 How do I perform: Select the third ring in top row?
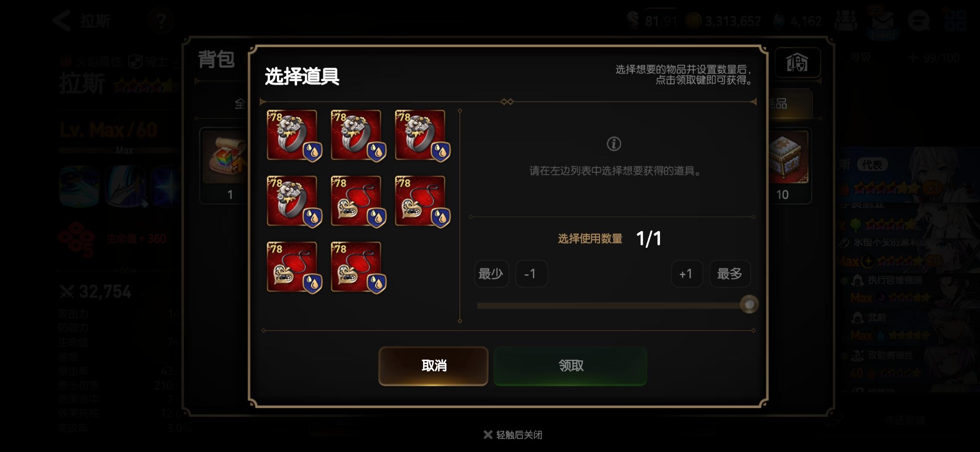(x=420, y=135)
